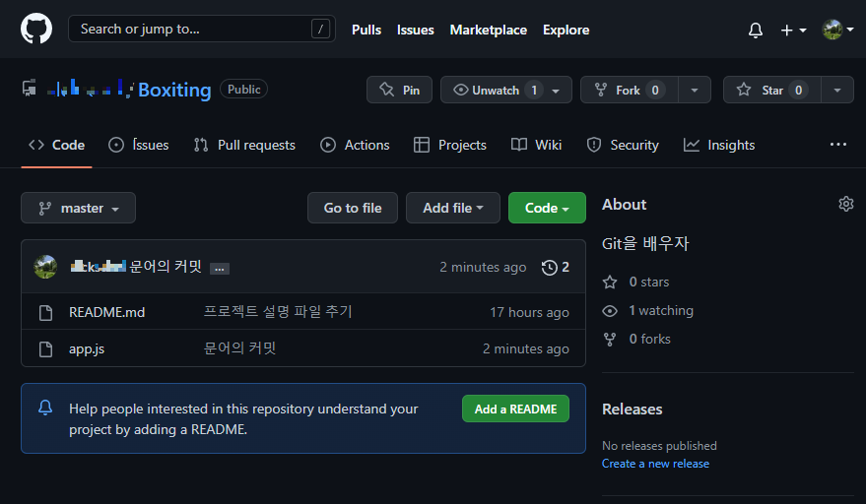866x504 pixels.
Task: Click Create a new release link
Action: [x=655, y=464]
